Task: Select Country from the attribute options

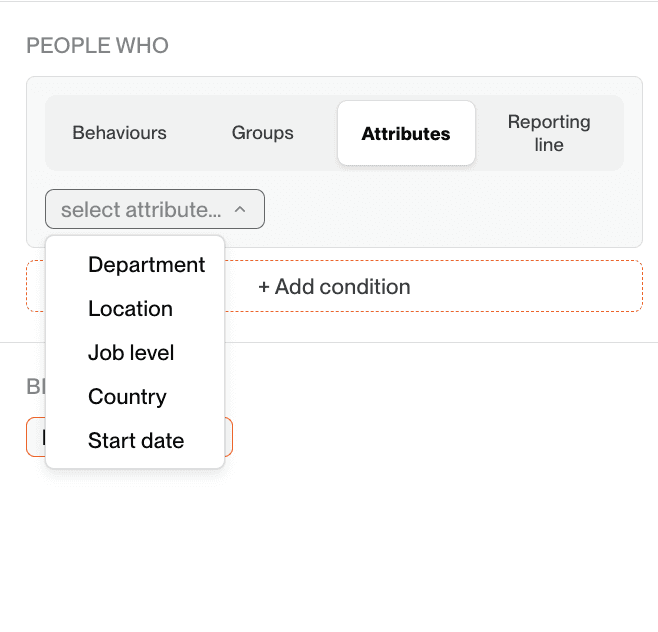Action: point(127,397)
